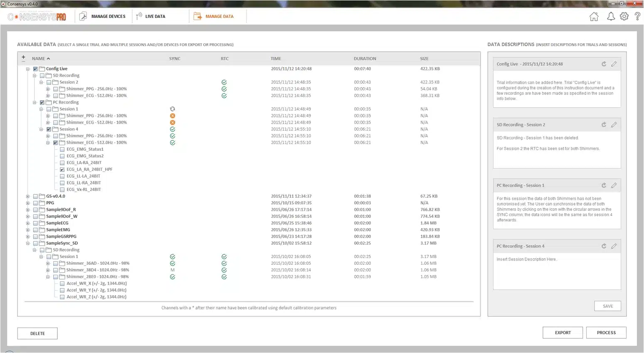Click orange sync icon for PC Shimmer_ECG 14:48:49

pos(173,122)
